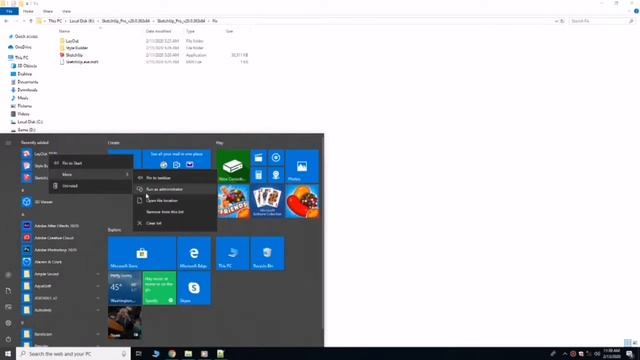Open the Groove Music small tile
640x360 pixels.
coord(276,158)
